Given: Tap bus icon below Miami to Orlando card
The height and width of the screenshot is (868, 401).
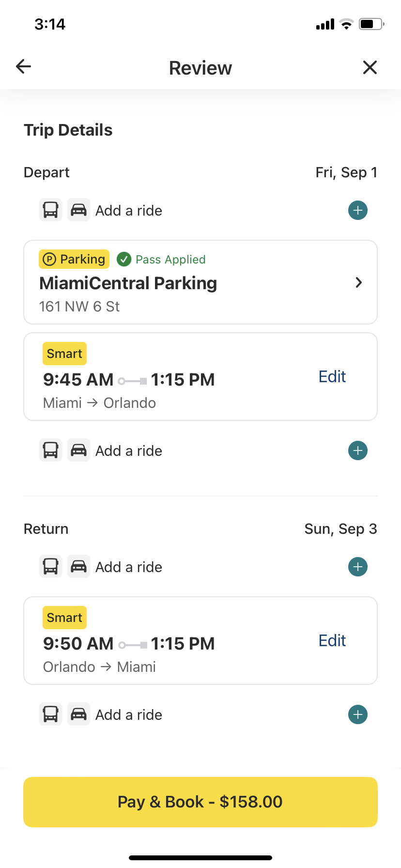Looking at the screenshot, I should pos(51,450).
